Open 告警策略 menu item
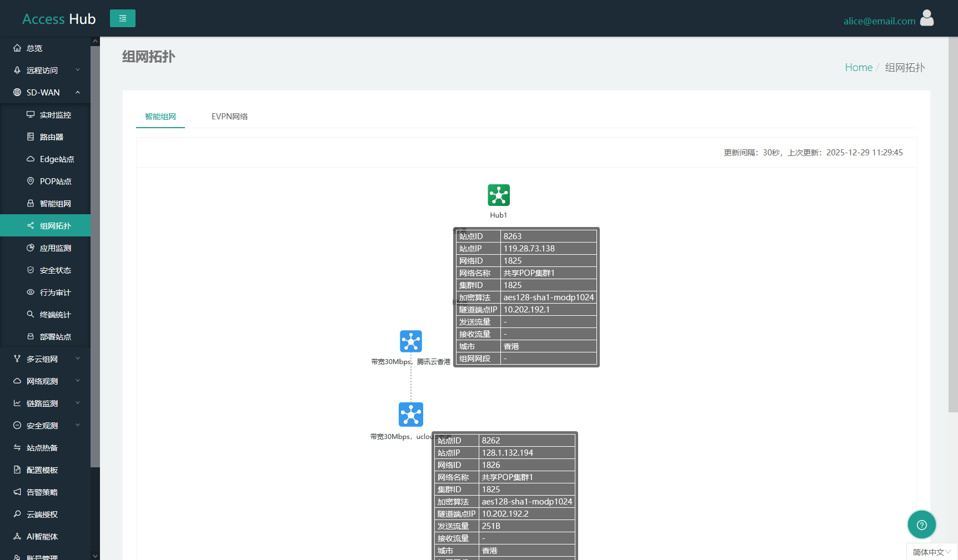The image size is (958, 560). coord(46,492)
